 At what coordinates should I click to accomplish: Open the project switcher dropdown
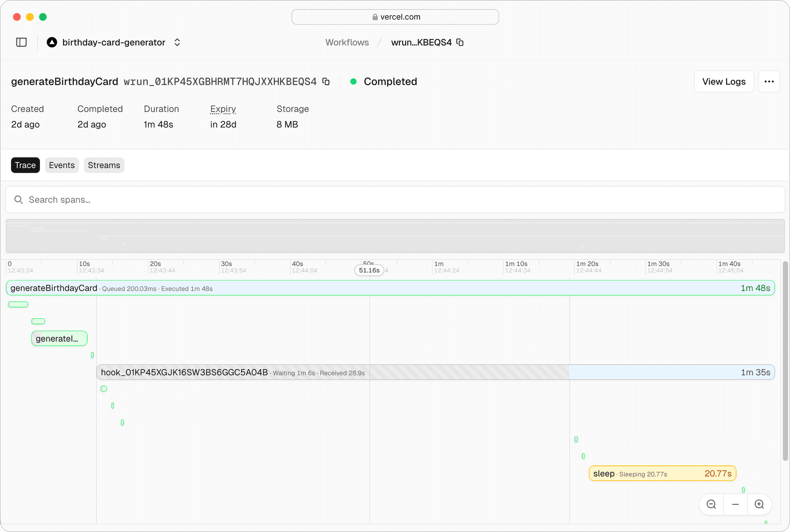[x=177, y=42]
